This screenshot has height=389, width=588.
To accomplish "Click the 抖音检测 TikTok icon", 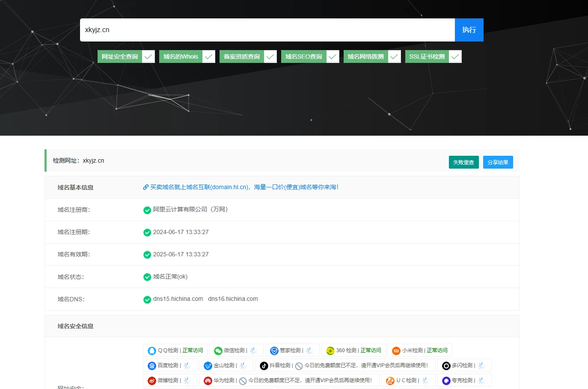I will click(264, 365).
